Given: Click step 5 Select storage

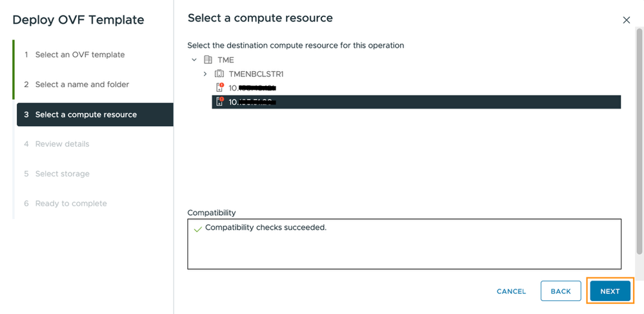Looking at the screenshot, I should tap(62, 174).
